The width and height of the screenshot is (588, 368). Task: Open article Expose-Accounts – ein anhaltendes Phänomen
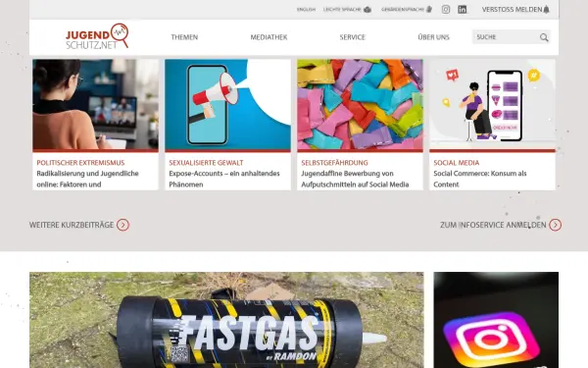[x=224, y=180]
